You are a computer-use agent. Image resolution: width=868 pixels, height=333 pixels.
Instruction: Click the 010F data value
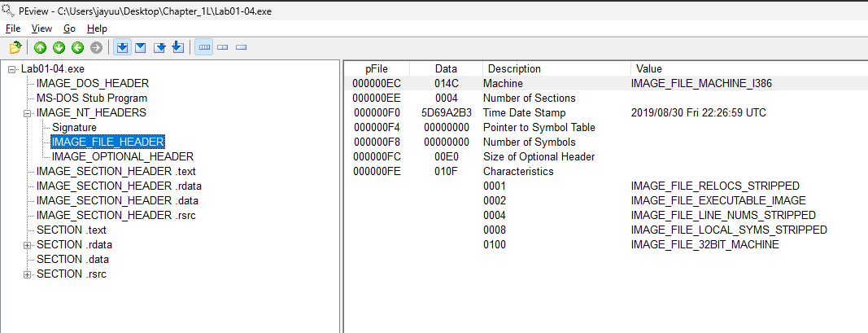pos(446,171)
